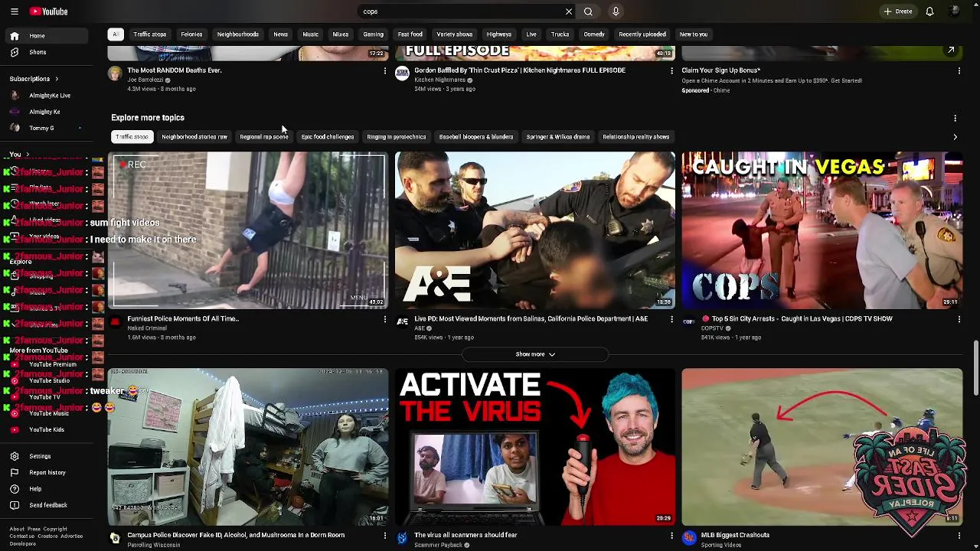Choose 'Epic food challenges' topic chip
Screen dimensions: 980x551
[328, 137]
